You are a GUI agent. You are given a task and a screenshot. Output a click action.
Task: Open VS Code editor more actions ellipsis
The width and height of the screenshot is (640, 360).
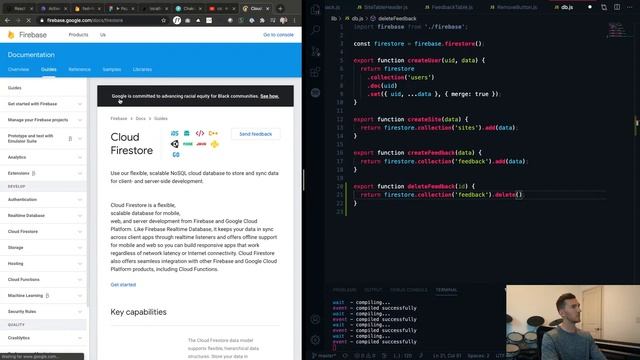point(630,7)
